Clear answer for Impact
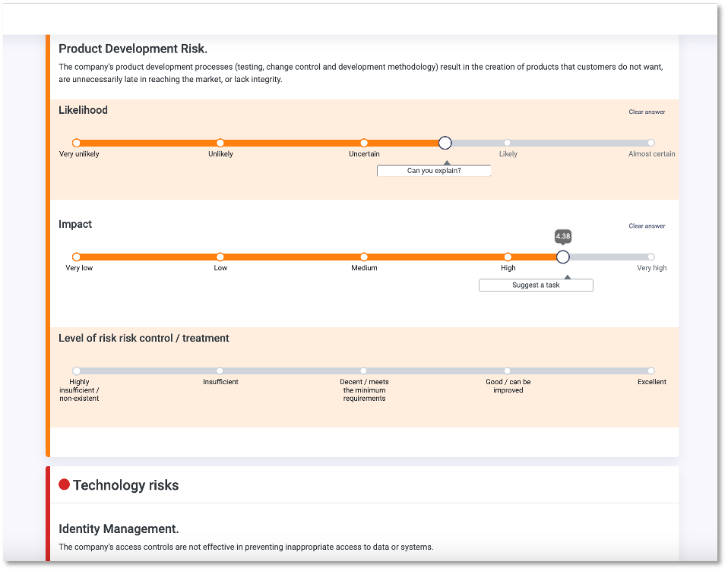This screenshot has height=571, width=728. pyautogui.click(x=647, y=226)
